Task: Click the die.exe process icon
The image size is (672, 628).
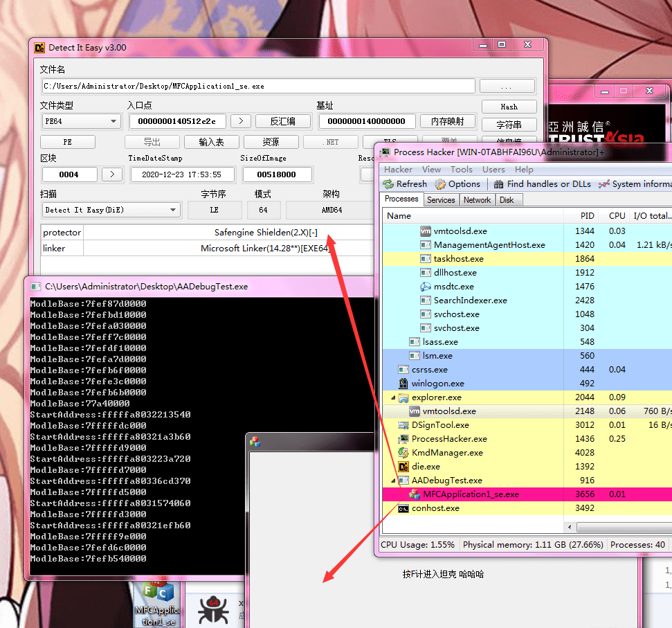Action: coord(403,467)
